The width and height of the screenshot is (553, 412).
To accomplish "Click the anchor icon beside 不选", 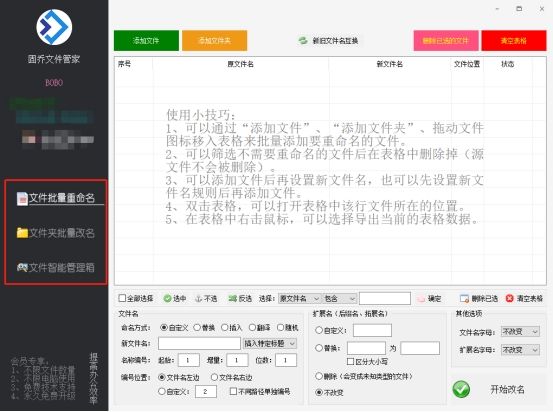I will [199, 298].
